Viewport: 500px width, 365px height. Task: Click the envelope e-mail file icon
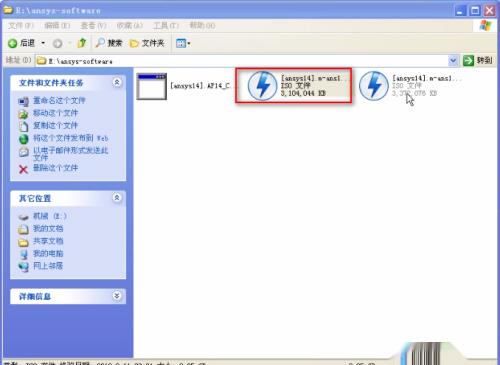point(24,152)
